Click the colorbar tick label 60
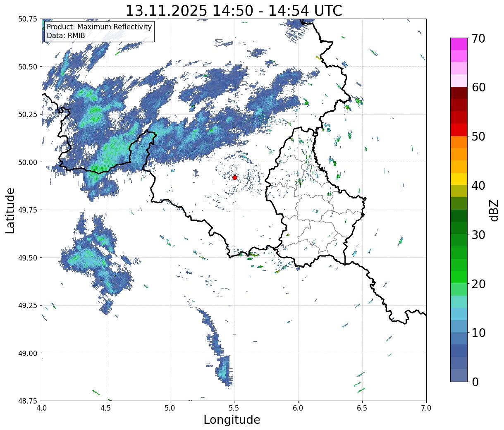 point(478,87)
